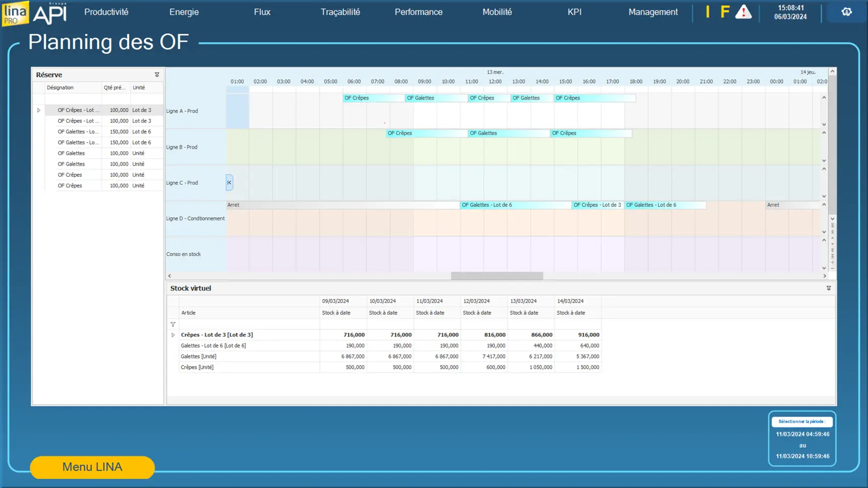
Task: Open the user settings gear icon
Action: click(x=847, y=12)
